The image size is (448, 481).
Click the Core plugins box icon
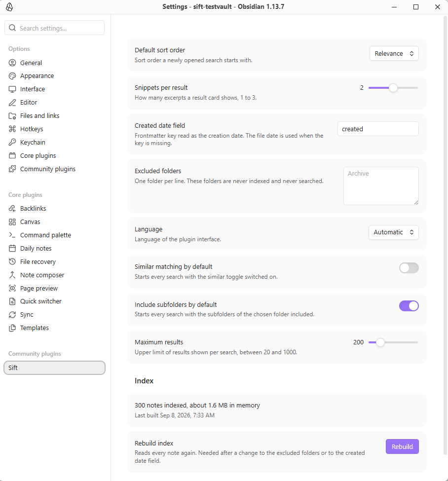point(12,156)
